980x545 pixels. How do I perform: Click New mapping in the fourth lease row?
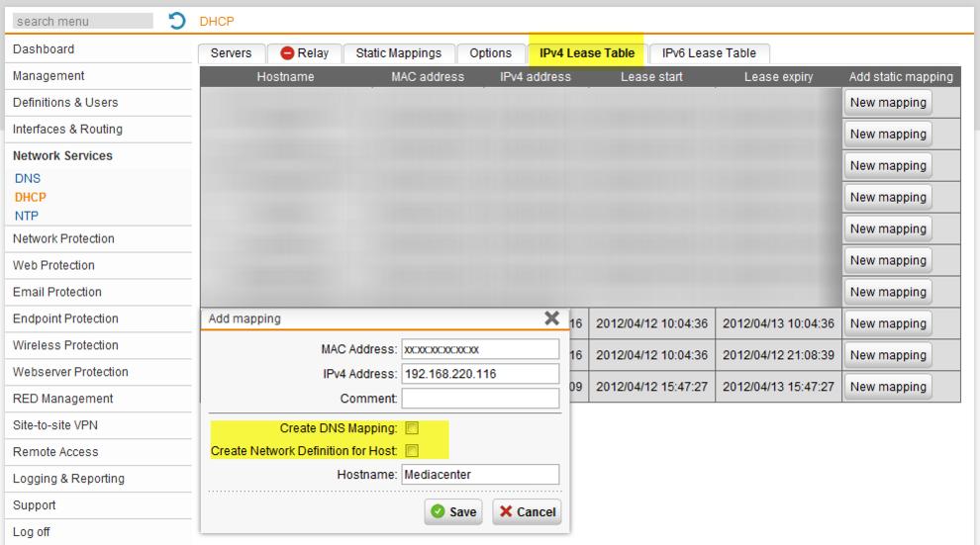coord(888,197)
